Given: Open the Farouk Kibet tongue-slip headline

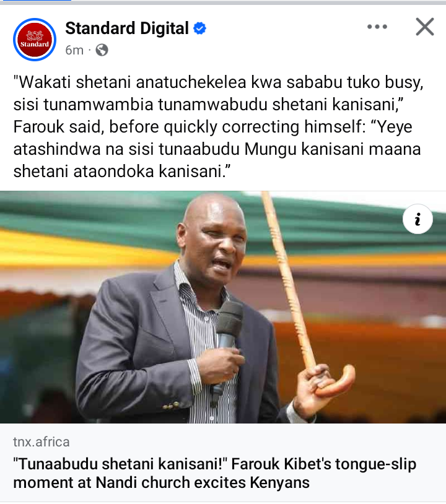Looking at the screenshot, I should coord(215,473).
